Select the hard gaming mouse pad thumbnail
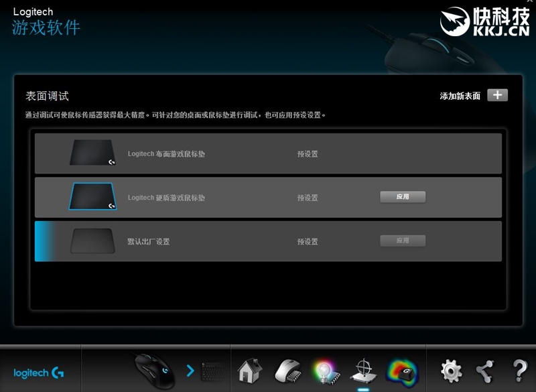This screenshot has width=536, height=392. tap(92, 197)
